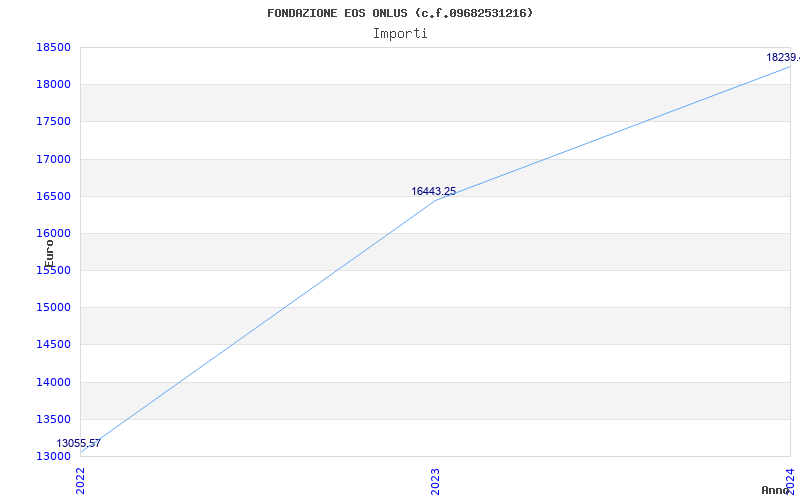
Task: Click the 17500 y-axis tick label
Action: click(x=53, y=122)
